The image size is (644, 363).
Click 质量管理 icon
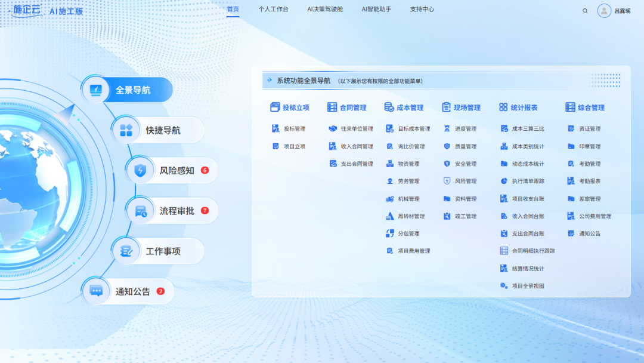(447, 146)
